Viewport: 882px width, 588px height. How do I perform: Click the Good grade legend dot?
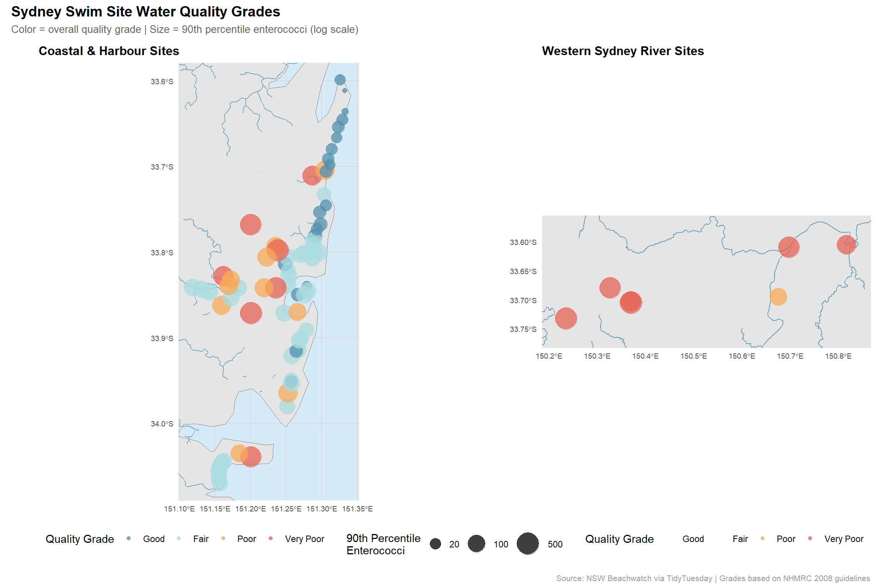pyautogui.click(x=129, y=538)
